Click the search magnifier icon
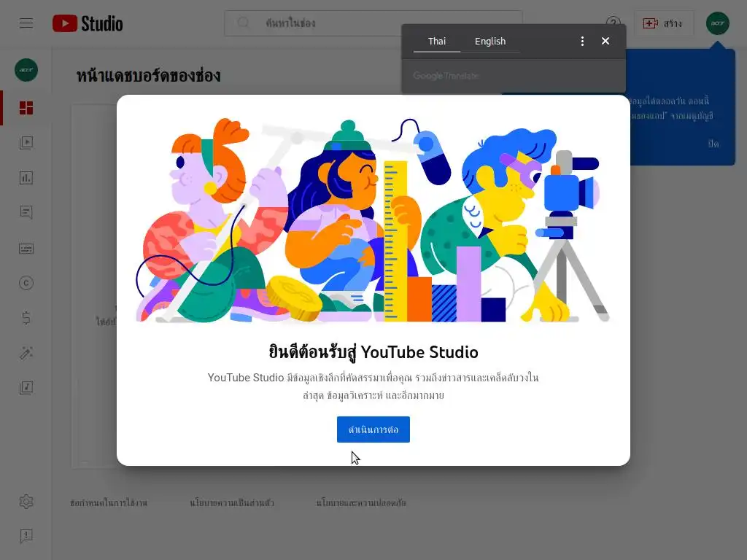This screenshot has height=560, width=747. pyautogui.click(x=244, y=23)
